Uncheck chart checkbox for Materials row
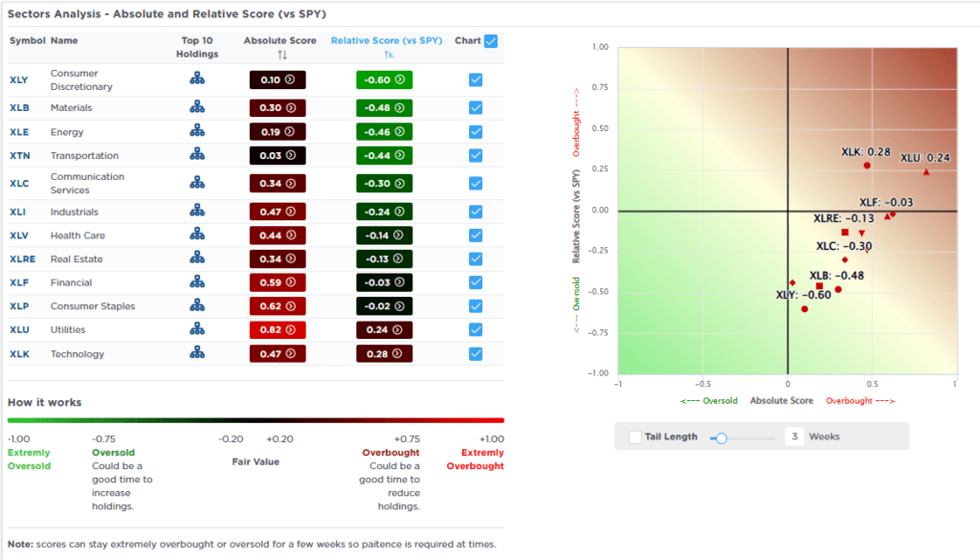This screenshot has width=980, height=560. click(x=476, y=107)
